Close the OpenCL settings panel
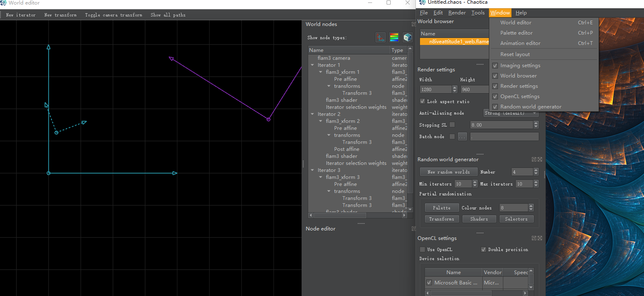Viewport: 644px width, 296px height. point(540,238)
